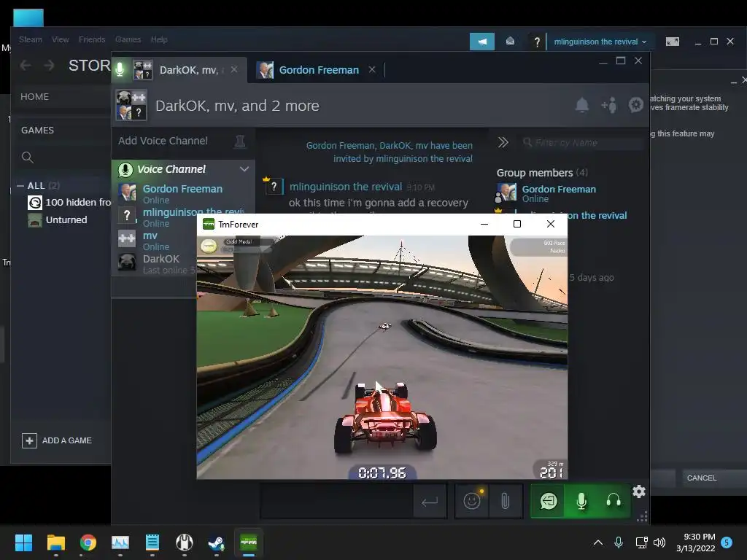Click the send message arrow button

pyautogui.click(x=429, y=501)
